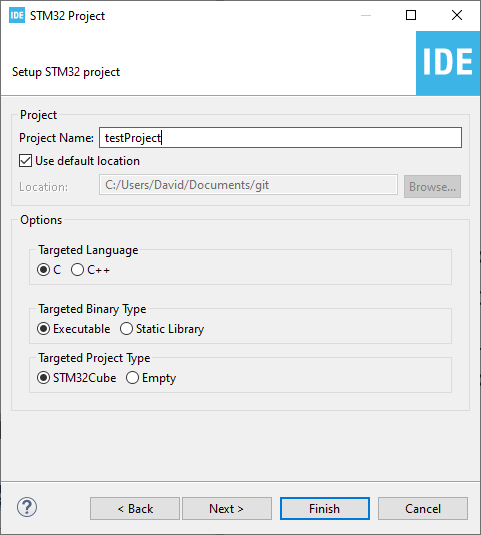Viewport: 481px width, 535px height.
Task: Select STM32Cube project type
Action: [x=44, y=378]
